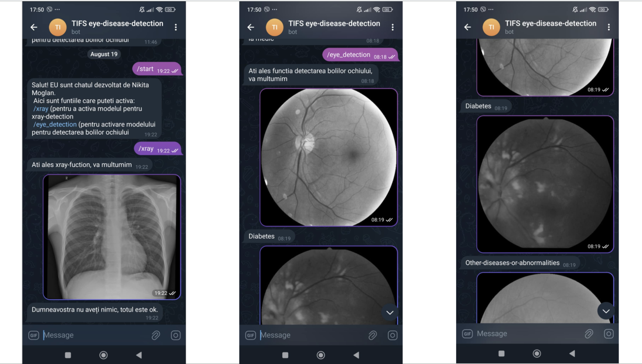Tap back arrow in left phone chat
Screen dimensions: 642x364
pyautogui.click(x=34, y=27)
